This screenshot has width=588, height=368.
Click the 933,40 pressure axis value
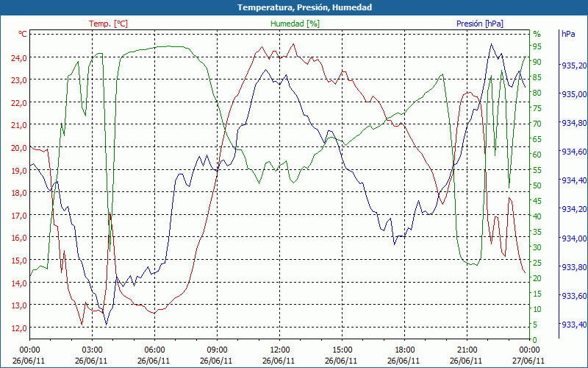point(574,325)
